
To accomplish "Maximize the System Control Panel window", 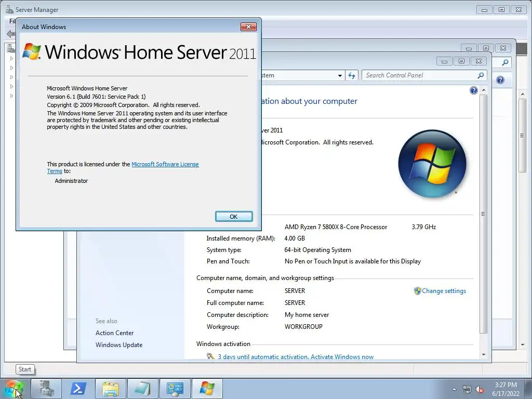I will [x=461, y=61].
